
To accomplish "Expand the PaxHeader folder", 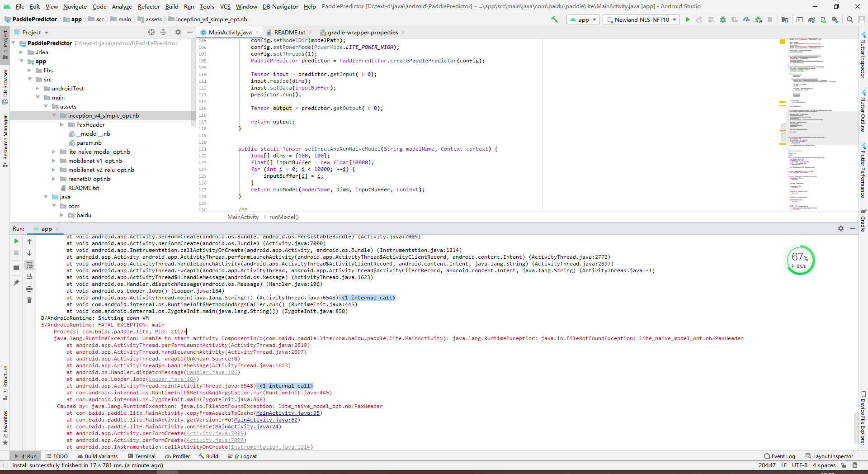I will [x=62, y=125].
